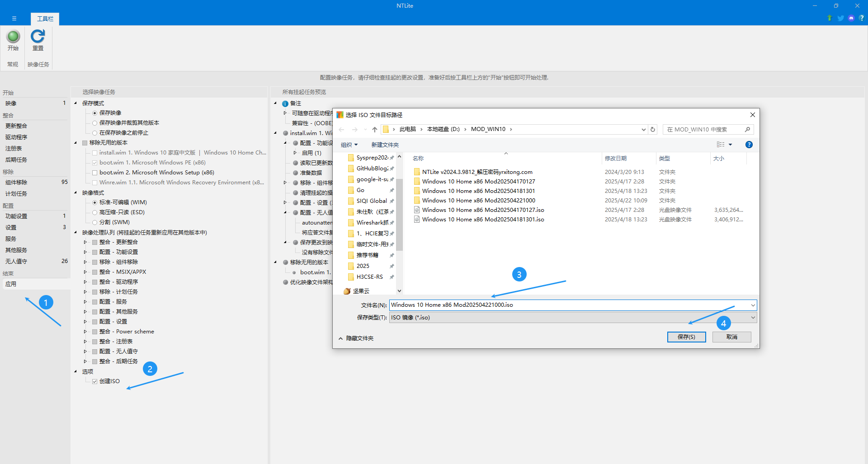This screenshot has height=464, width=868.
Task: Click the 文件名 text input field
Action: tap(570, 305)
